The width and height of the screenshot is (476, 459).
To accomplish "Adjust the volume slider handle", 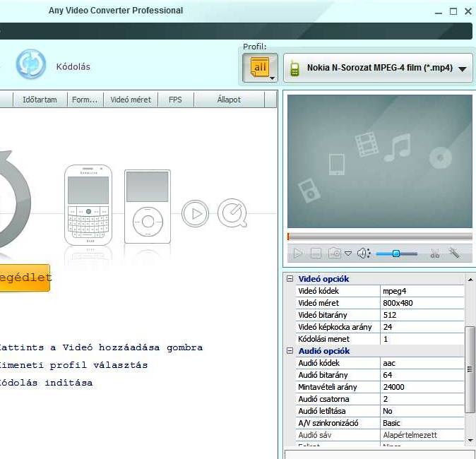I will [396, 254].
